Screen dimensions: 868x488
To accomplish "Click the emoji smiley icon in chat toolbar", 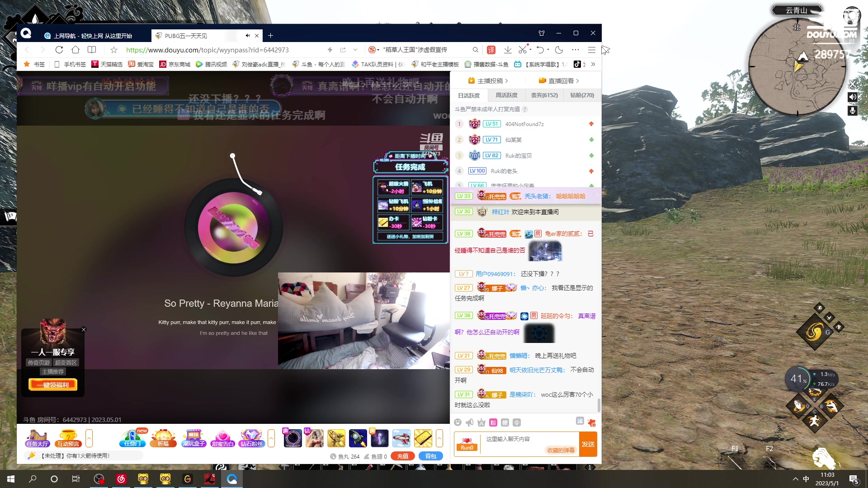I will [x=458, y=422].
